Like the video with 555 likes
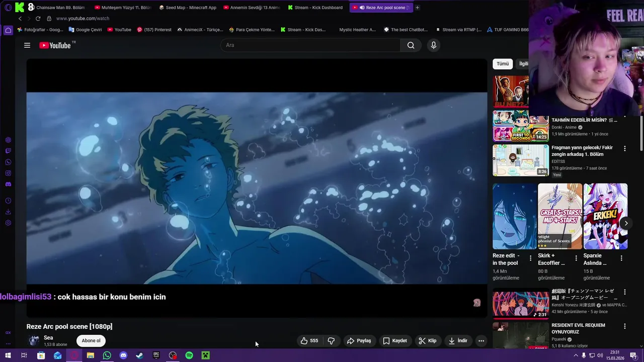Viewport: 644px width, 362px height. pos(309,341)
